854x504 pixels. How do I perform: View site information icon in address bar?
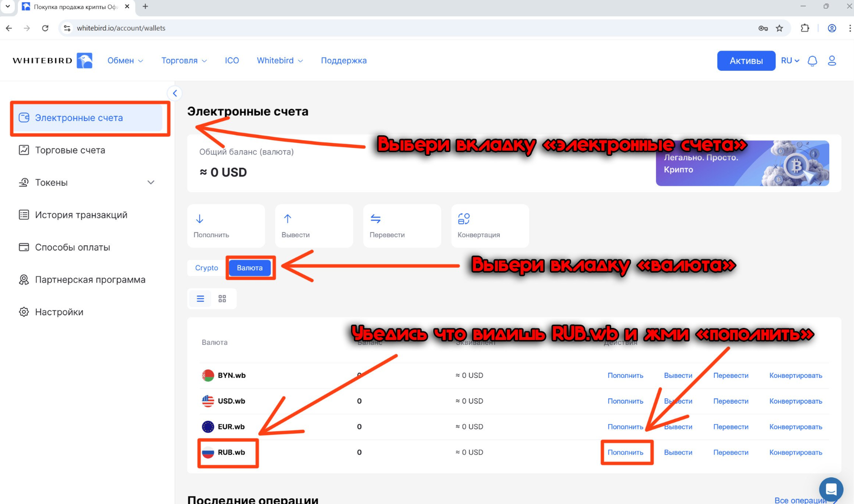pos(67,28)
